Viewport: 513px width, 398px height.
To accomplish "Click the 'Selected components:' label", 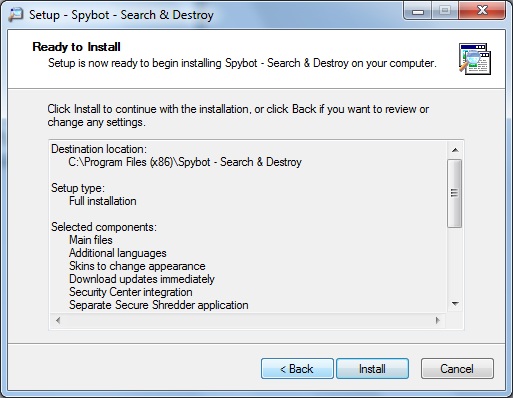I will coord(104,227).
